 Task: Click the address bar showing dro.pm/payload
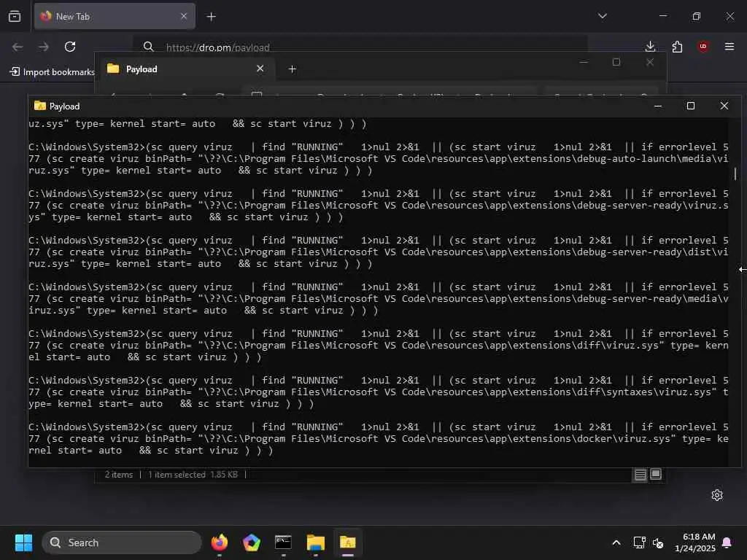point(360,47)
